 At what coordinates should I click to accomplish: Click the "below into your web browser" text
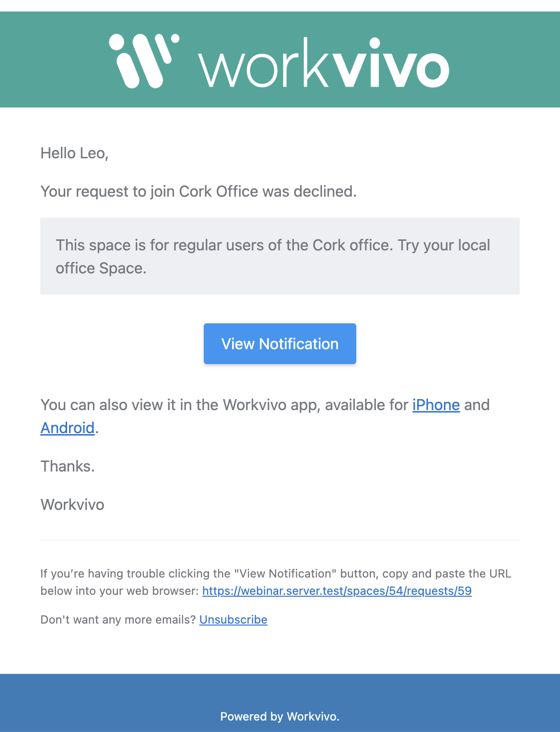pos(119,591)
